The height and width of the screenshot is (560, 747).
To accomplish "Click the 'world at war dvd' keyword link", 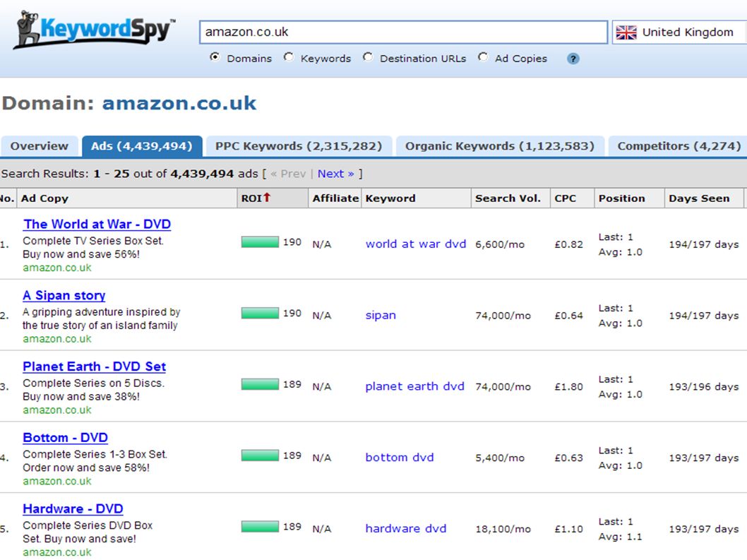I will click(x=415, y=244).
